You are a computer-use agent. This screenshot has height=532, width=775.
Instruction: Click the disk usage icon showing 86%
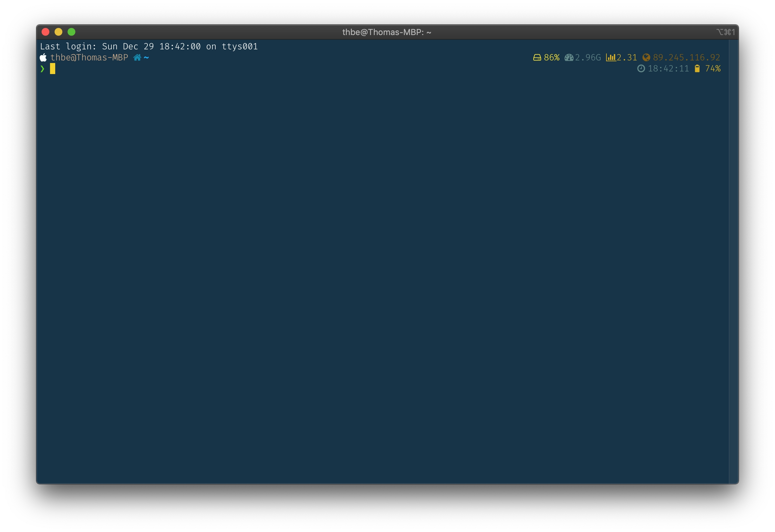tap(538, 57)
